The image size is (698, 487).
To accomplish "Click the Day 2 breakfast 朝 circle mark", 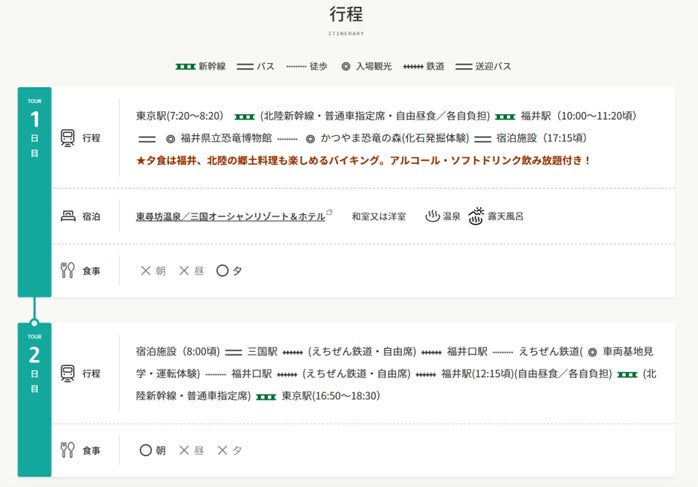I will click(x=145, y=450).
